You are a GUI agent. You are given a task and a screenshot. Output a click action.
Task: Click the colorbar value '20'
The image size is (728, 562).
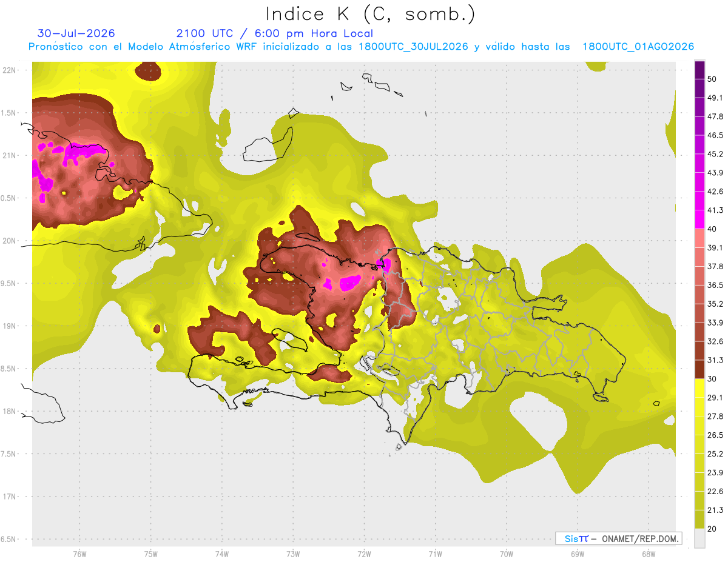click(712, 529)
